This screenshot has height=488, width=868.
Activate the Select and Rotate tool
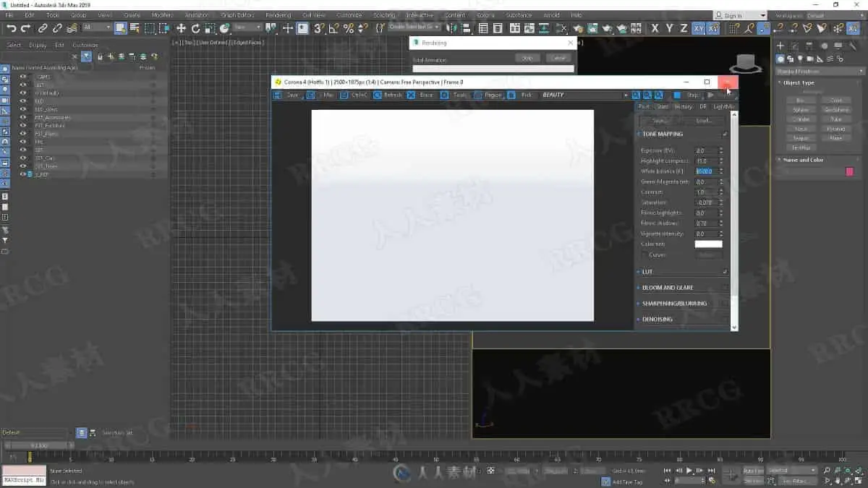point(195,28)
